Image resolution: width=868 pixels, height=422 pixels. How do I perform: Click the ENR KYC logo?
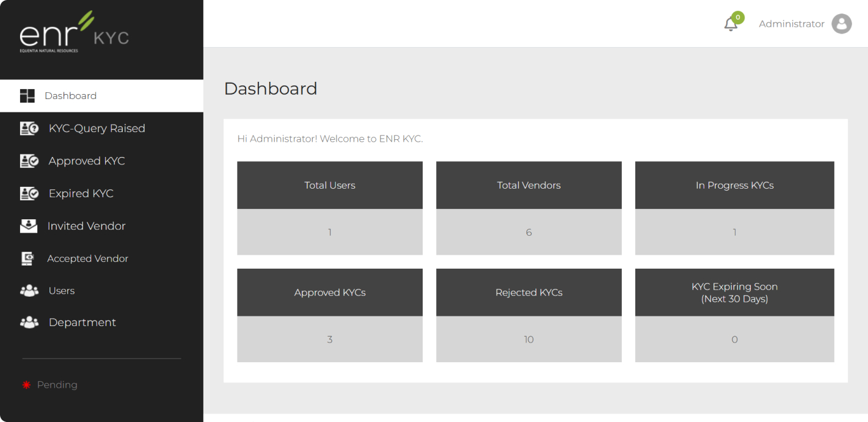(74, 32)
